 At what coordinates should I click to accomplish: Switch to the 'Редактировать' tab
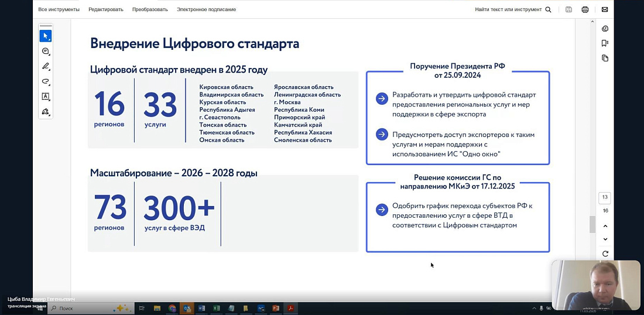pos(106,9)
